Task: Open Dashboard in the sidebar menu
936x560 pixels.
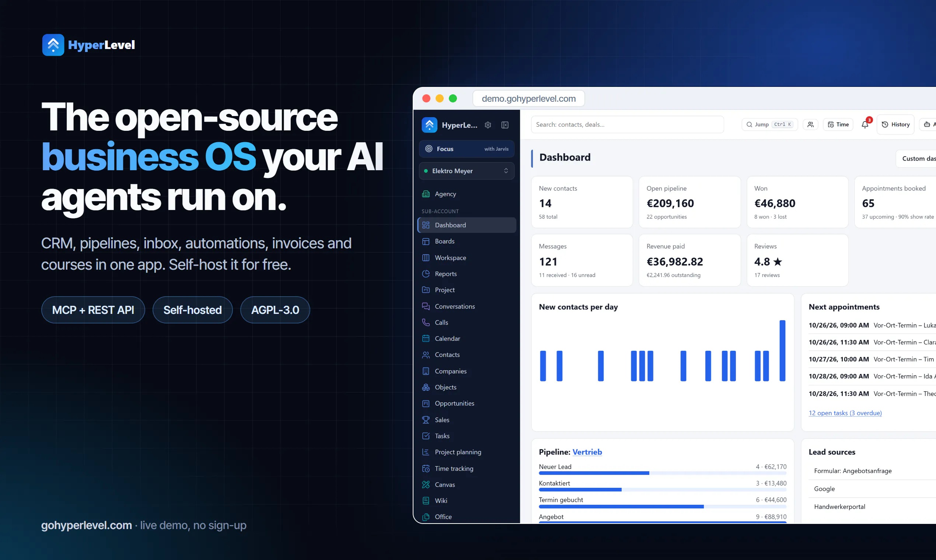Action: coord(467,225)
